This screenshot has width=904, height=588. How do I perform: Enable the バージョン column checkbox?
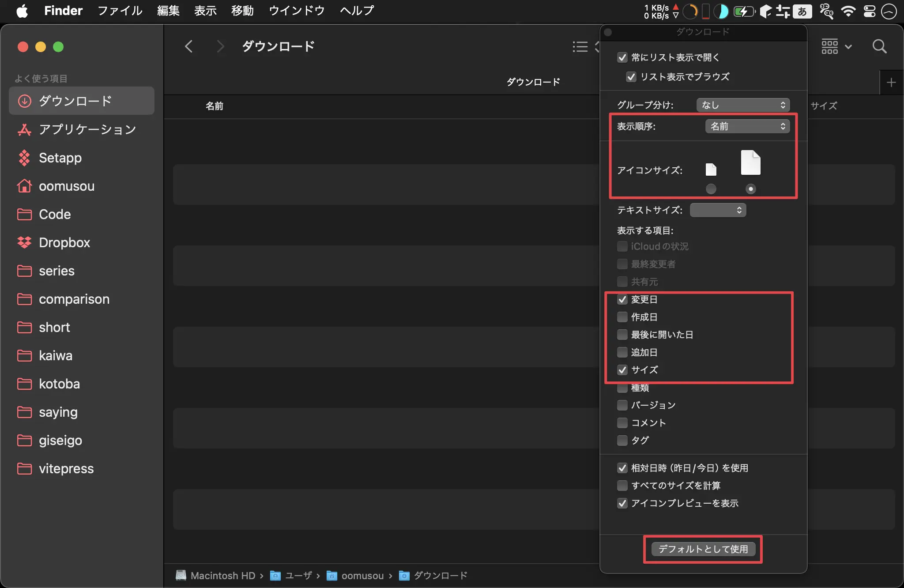click(622, 405)
